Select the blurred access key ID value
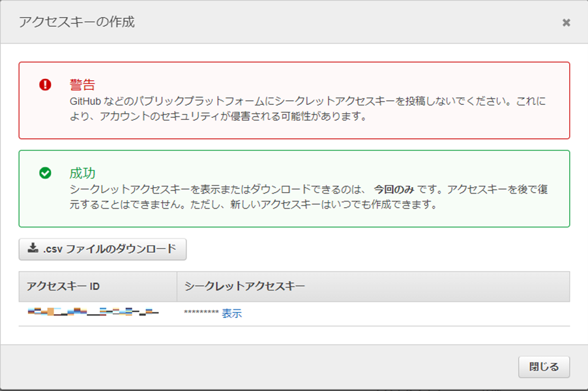Image resolution: width=588 pixels, height=391 pixels. 93,313
